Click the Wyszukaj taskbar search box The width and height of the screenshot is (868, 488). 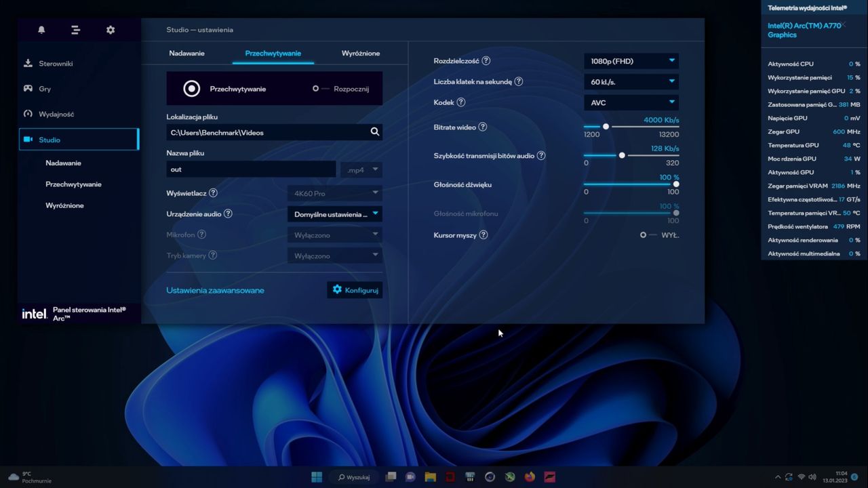(353, 477)
